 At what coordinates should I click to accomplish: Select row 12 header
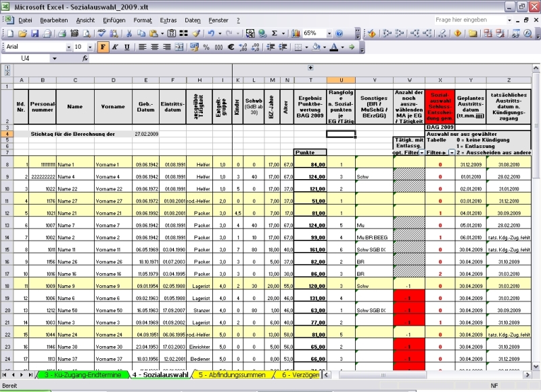[7, 213]
